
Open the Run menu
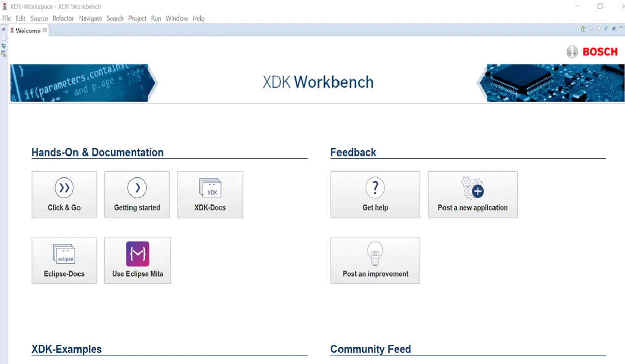[x=156, y=18]
